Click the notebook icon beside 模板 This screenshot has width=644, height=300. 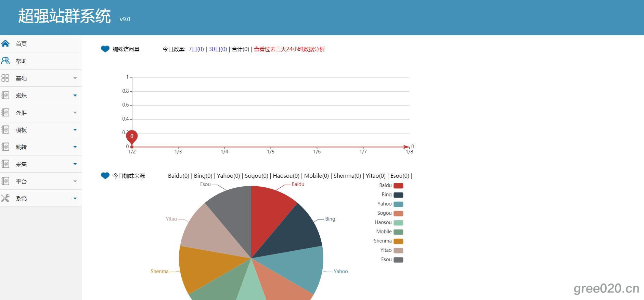[5, 129]
